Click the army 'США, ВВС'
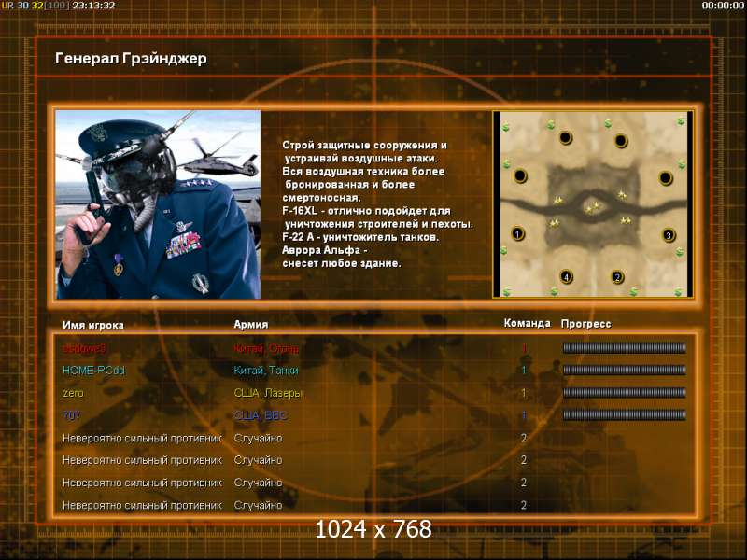 261,415
